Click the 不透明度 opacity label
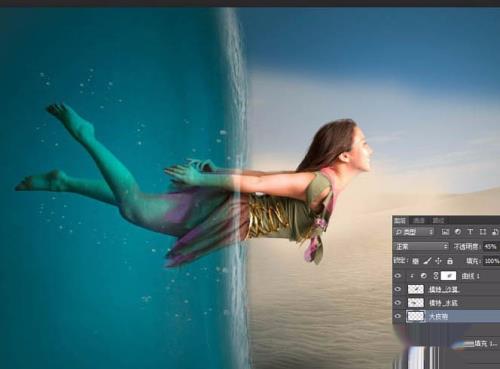 pyautogui.click(x=467, y=247)
